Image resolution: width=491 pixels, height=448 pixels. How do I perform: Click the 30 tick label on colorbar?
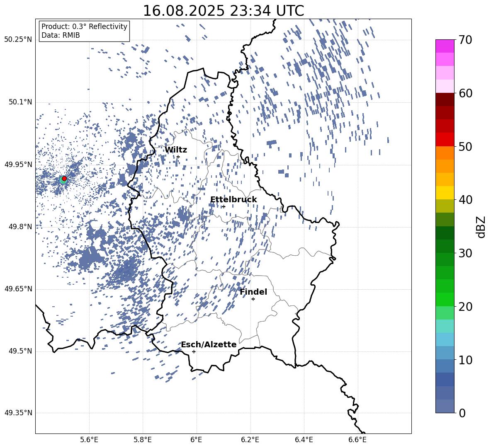tap(465, 253)
